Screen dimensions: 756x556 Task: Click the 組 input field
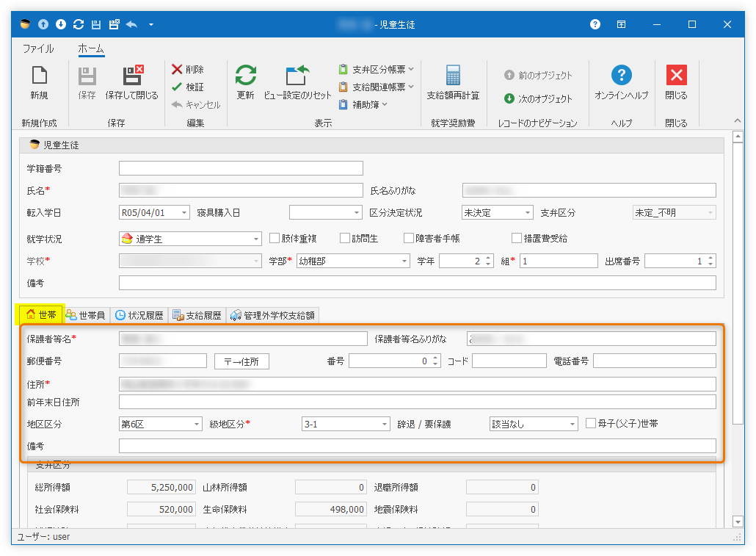(559, 261)
